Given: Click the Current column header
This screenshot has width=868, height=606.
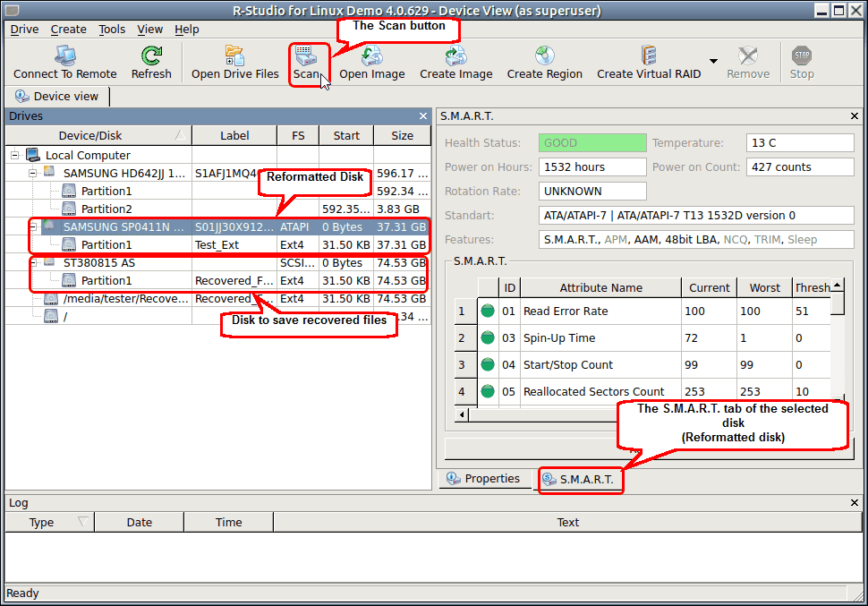Looking at the screenshot, I should (x=709, y=287).
